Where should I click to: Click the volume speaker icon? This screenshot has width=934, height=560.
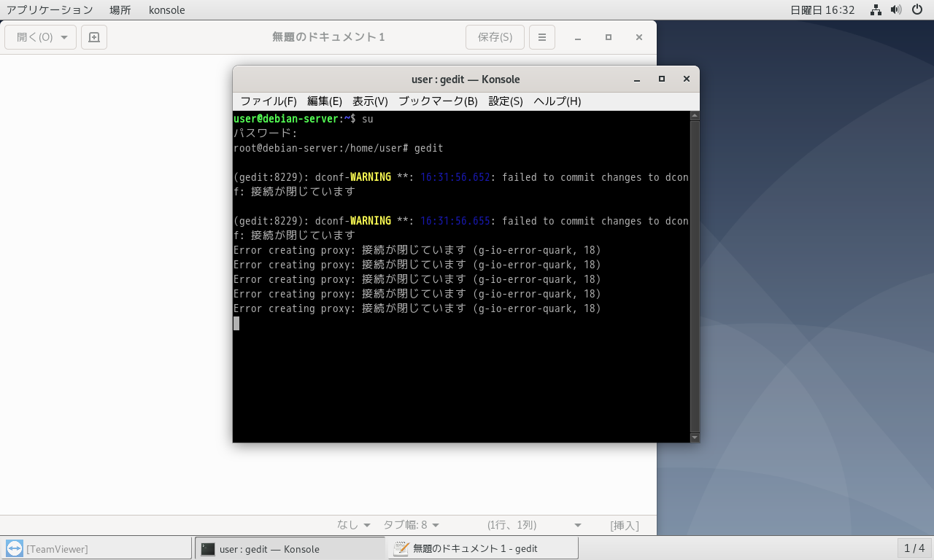tap(896, 10)
